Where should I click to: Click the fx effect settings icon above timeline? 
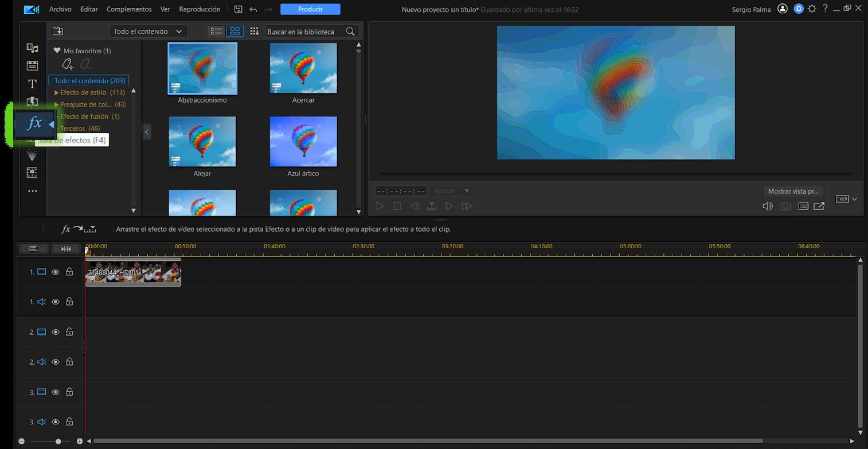point(65,229)
